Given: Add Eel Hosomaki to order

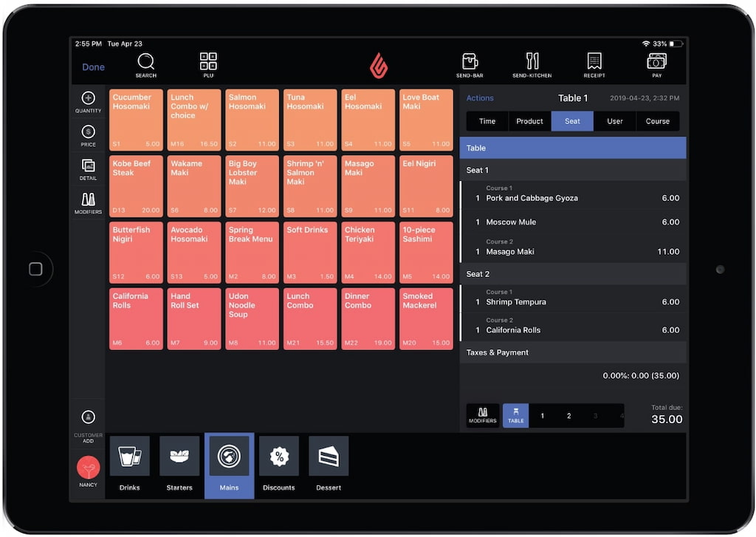Looking at the screenshot, I should click(x=368, y=120).
